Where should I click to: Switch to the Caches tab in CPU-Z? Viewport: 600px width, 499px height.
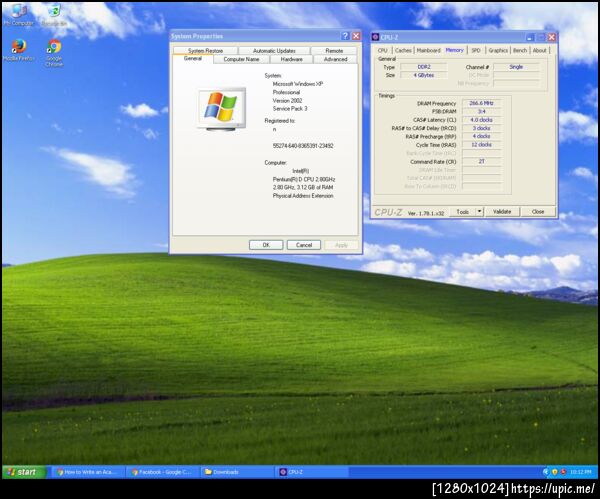pos(403,50)
